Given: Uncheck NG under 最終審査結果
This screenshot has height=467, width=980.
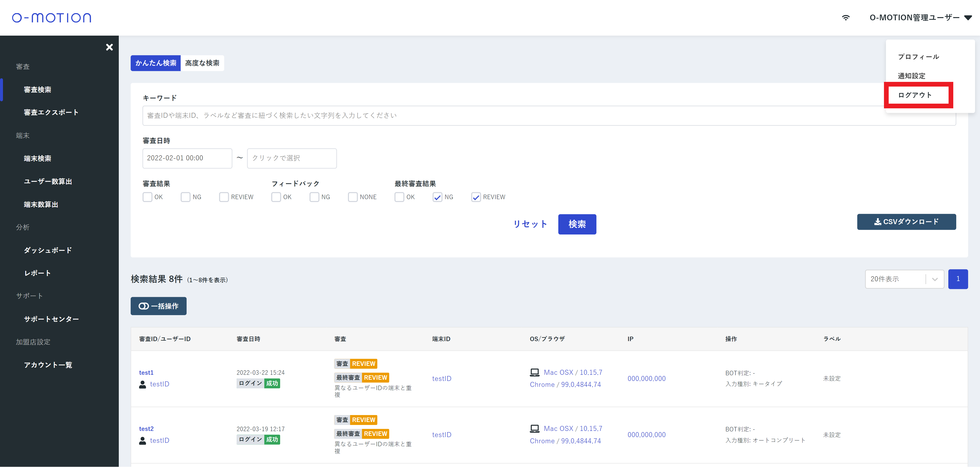Looking at the screenshot, I should click(x=437, y=197).
